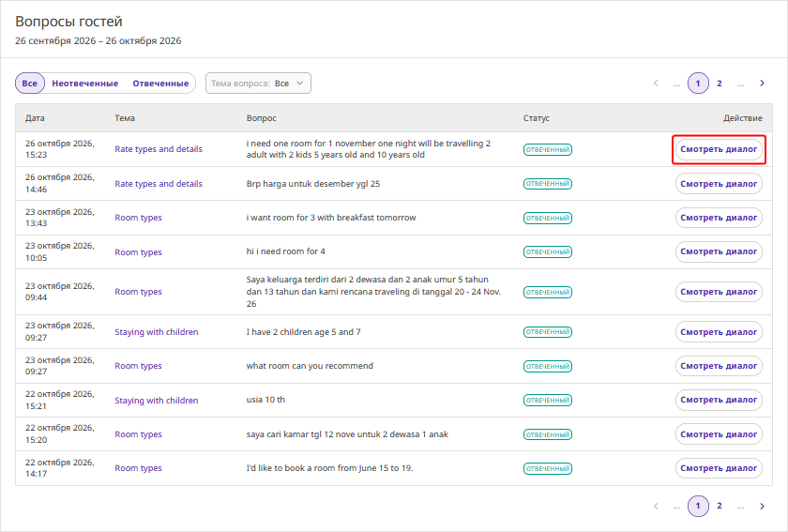Viewport: 788px width, 532px height.
Task: View dialog for saya cari kamar question
Action: point(719,434)
